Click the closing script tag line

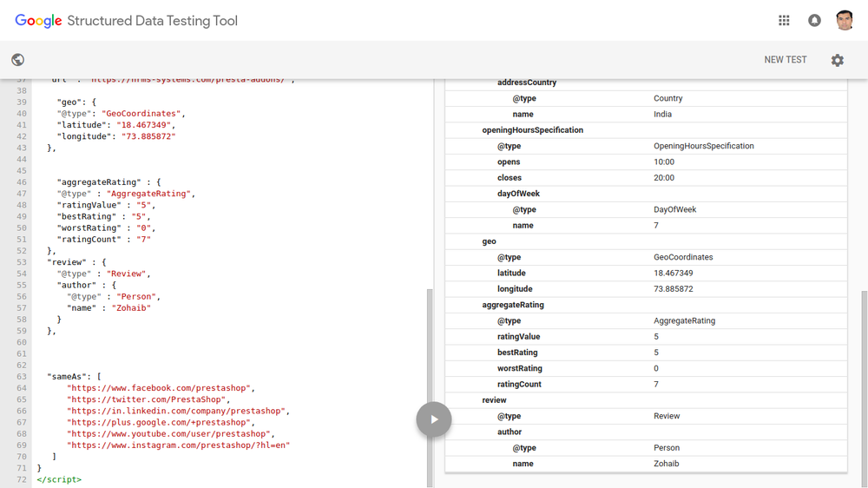pyautogui.click(x=59, y=479)
